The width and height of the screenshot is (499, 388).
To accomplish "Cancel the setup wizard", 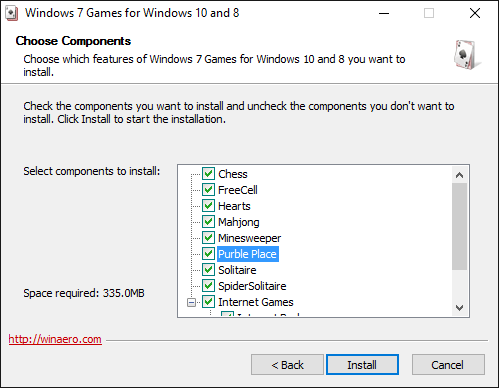I will coord(448,365).
